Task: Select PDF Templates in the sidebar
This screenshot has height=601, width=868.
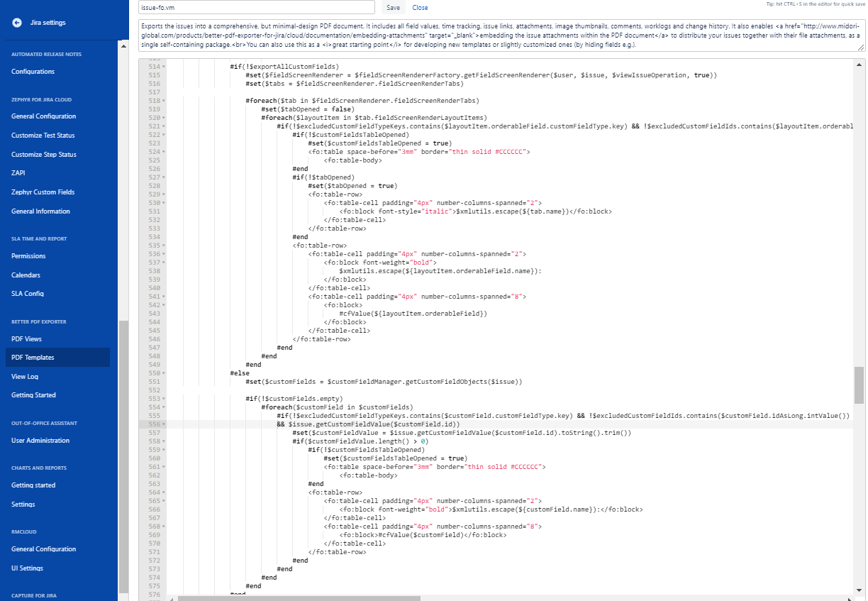Action: click(x=57, y=358)
